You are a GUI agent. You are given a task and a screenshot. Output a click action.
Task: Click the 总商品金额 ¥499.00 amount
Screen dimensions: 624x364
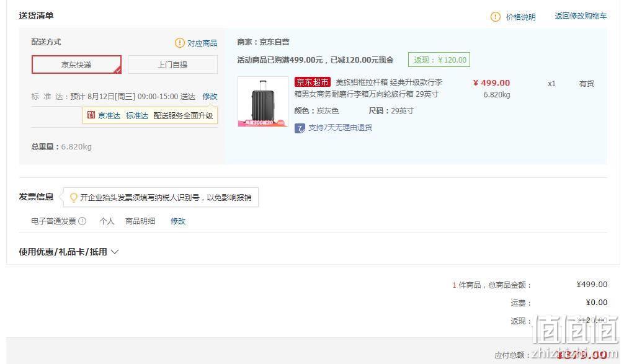592,285
